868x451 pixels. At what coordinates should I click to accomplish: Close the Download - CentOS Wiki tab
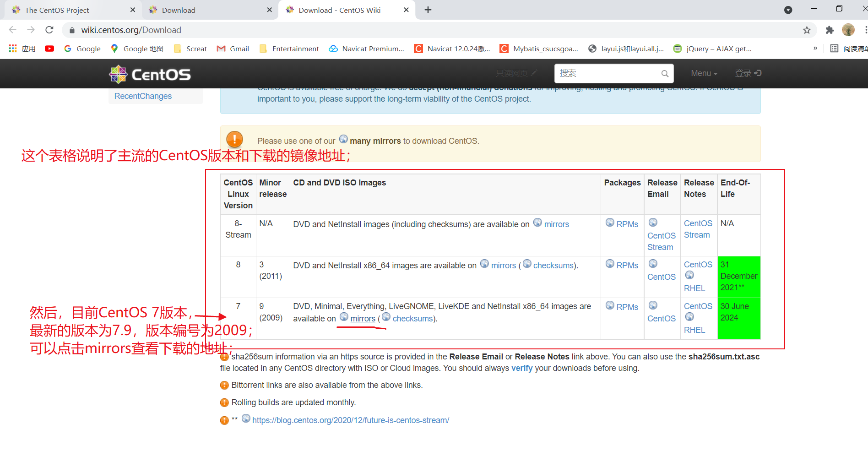pos(406,10)
